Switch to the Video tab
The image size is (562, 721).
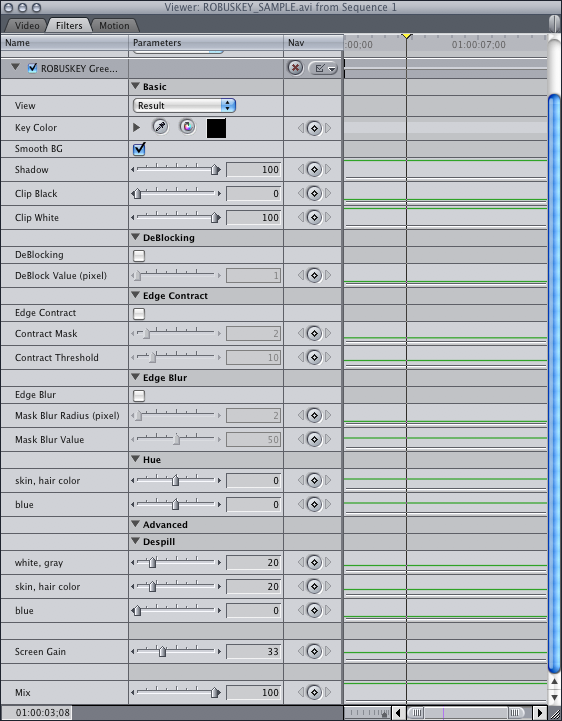click(x=27, y=26)
